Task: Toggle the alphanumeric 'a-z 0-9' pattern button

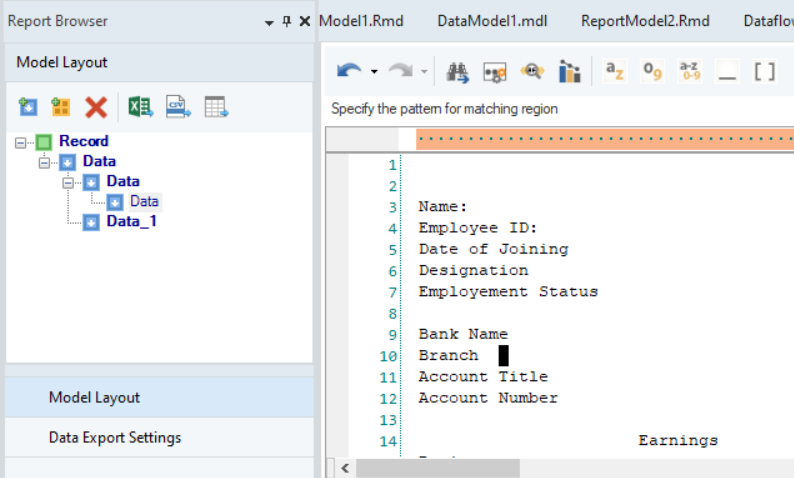Action: click(689, 71)
